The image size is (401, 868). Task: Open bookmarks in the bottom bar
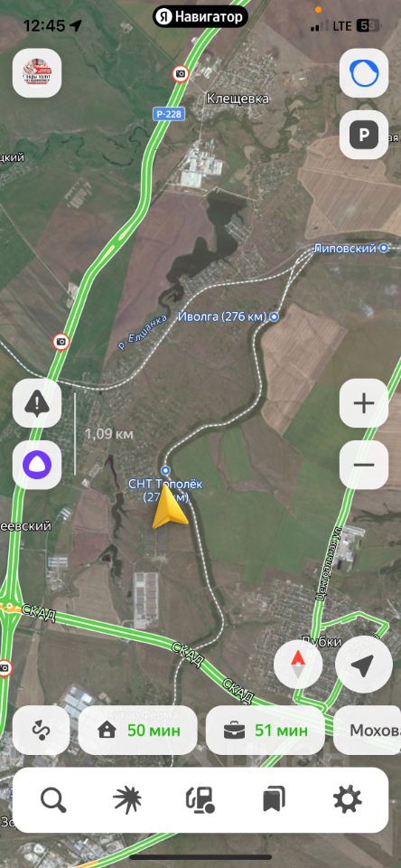click(x=274, y=800)
